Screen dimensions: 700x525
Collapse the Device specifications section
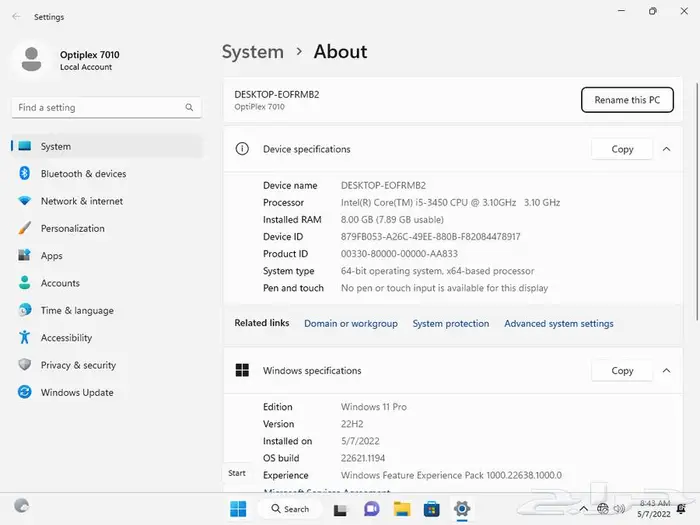click(x=667, y=149)
